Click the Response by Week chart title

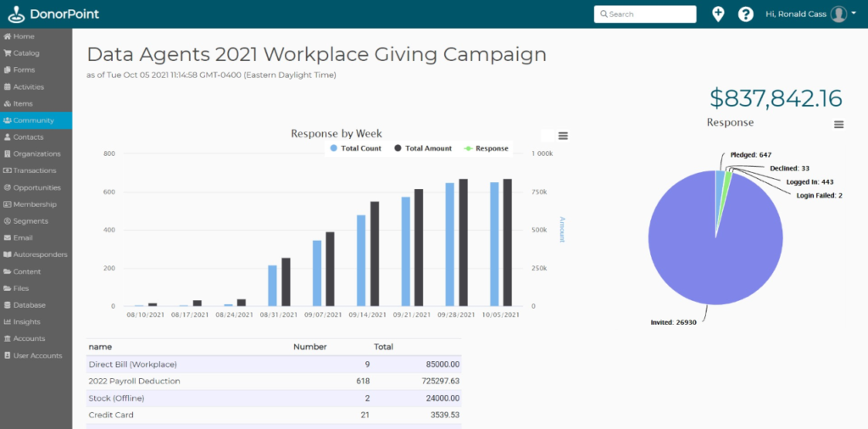tap(337, 133)
